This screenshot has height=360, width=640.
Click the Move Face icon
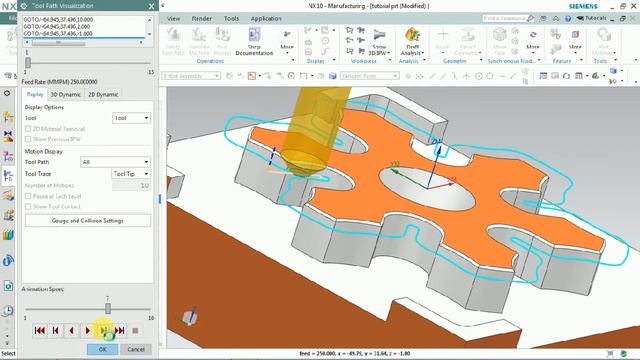point(500,35)
